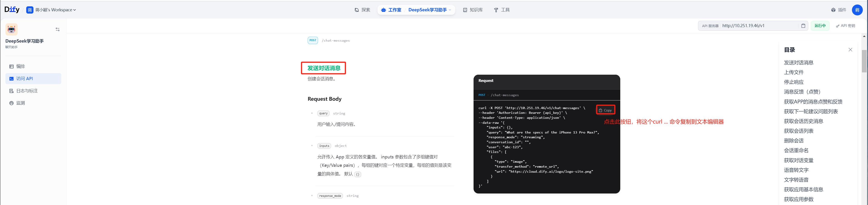Viewport: 868px width, 205px height.
Task: Click the API server address field
Action: 753,26
